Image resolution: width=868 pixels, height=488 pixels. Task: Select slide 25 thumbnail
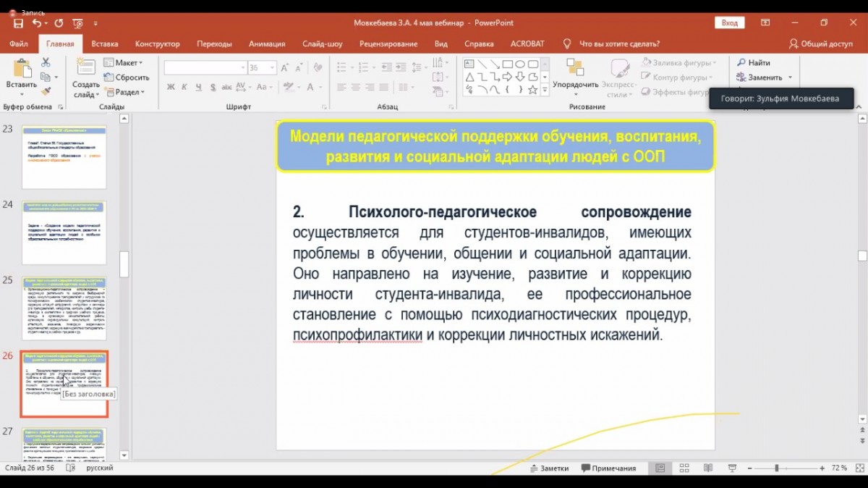pos(64,308)
